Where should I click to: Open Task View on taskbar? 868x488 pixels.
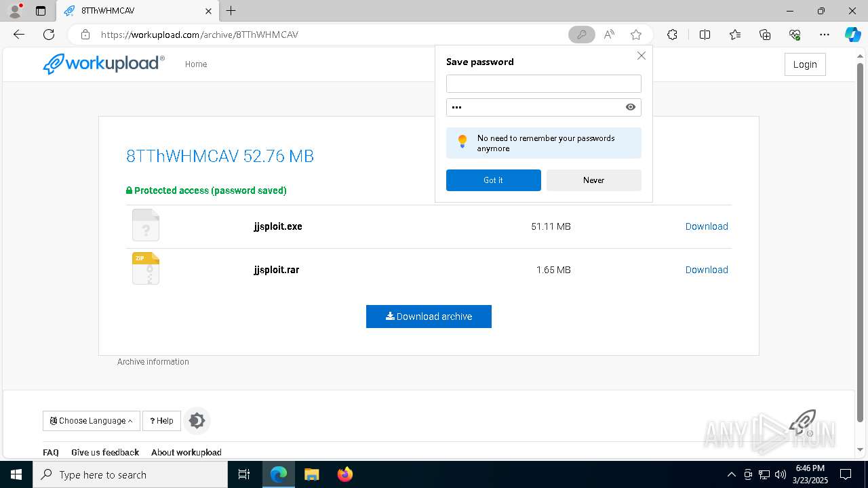[x=244, y=474]
